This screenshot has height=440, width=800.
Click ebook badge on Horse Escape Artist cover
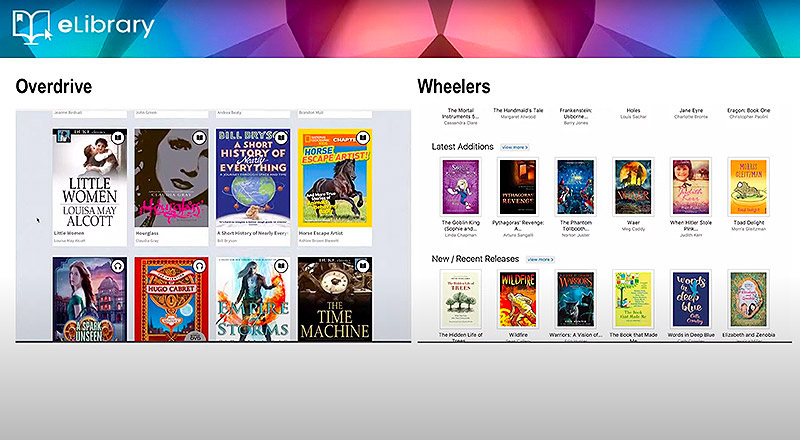coord(363,137)
